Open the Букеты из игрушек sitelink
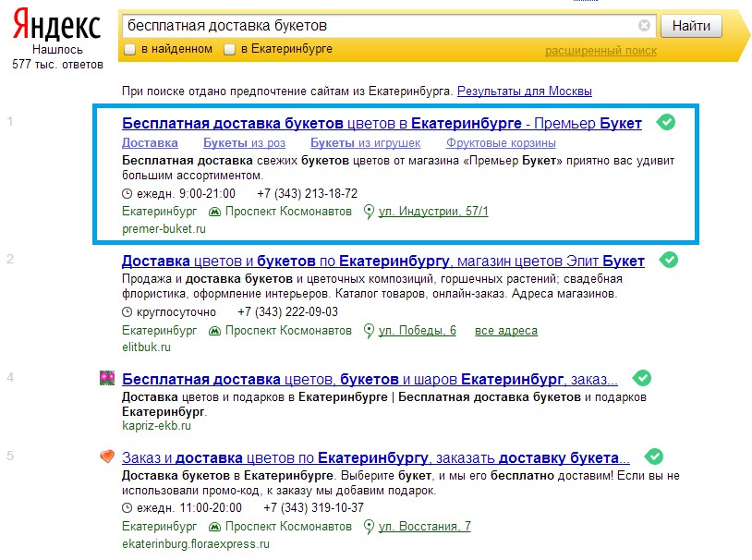 [366, 143]
